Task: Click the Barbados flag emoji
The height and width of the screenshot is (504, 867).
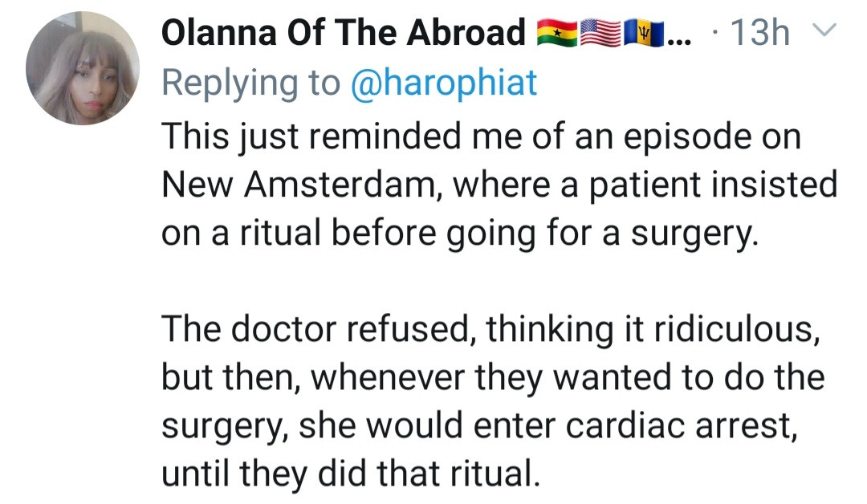Action: (x=642, y=33)
